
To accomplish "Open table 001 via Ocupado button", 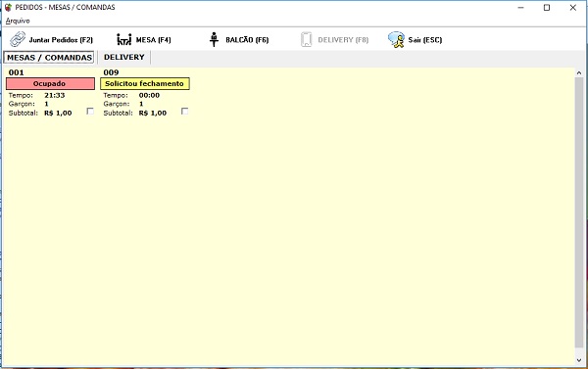I will point(50,83).
